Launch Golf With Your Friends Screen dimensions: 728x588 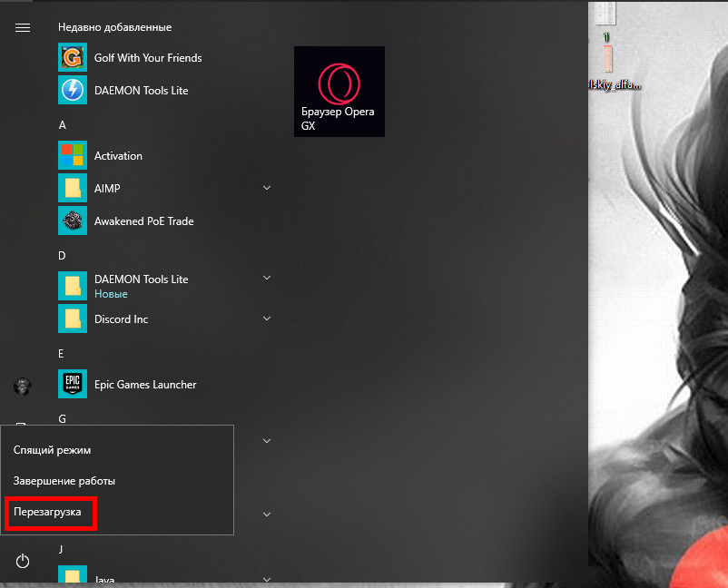click(147, 58)
